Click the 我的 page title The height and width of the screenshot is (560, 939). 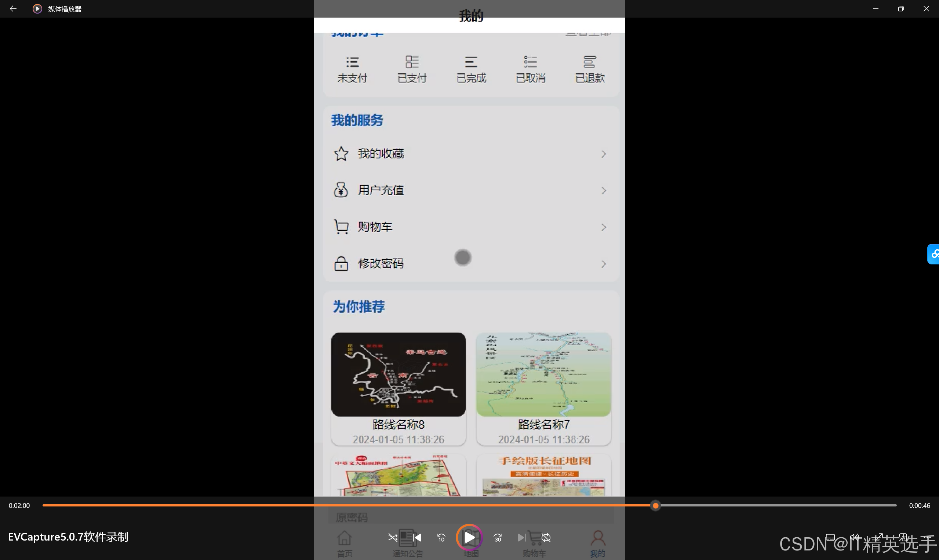click(x=471, y=16)
